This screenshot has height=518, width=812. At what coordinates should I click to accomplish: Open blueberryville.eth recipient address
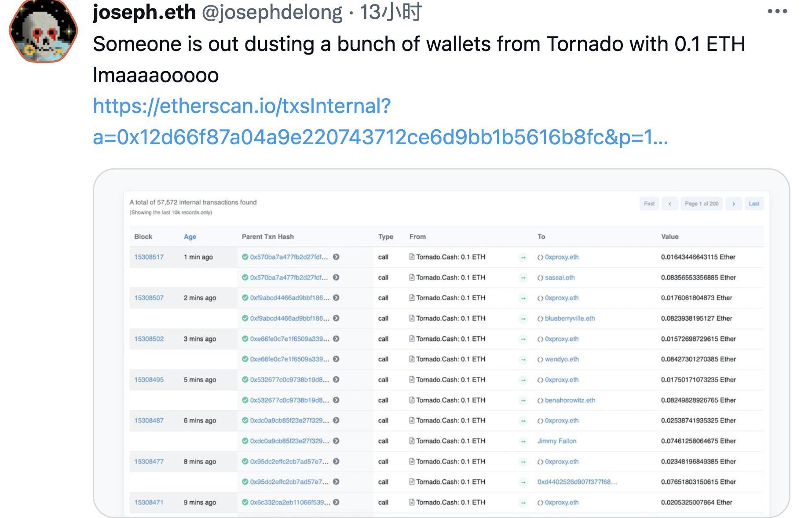pyautogui.click(x=570, y=318)
